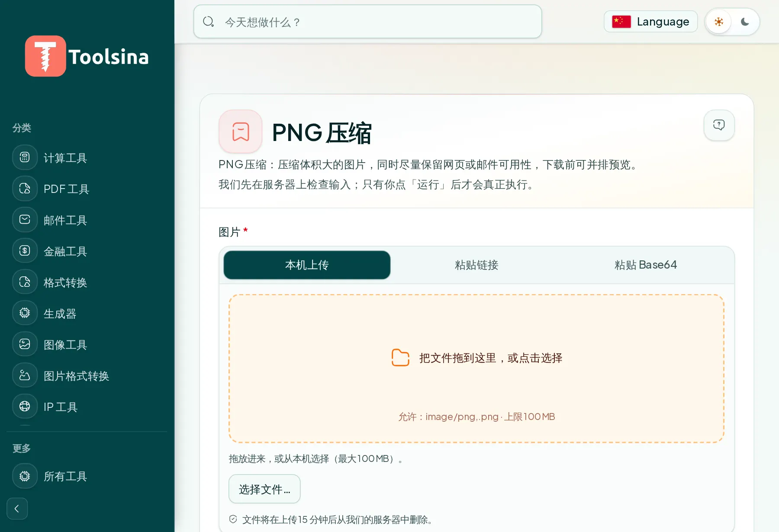This screenshot has width=779, height=532.
Task: Click the 图片 required field label
Action: click(233, 232)
